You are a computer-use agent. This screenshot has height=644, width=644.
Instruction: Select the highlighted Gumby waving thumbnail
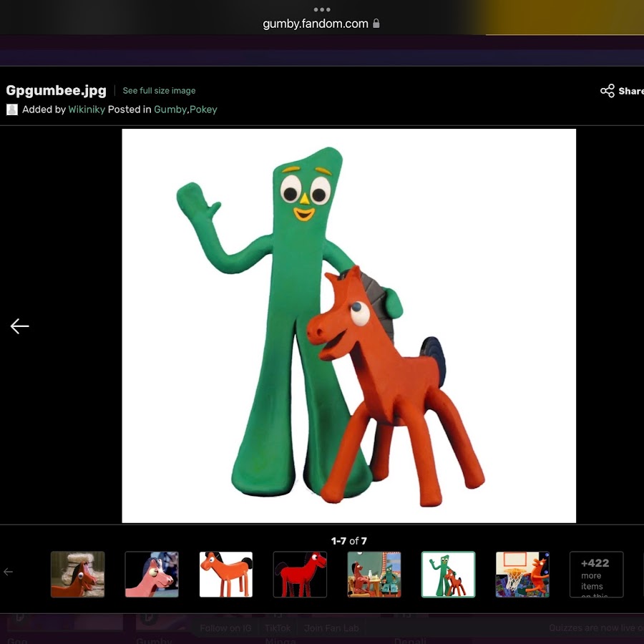(x=448, y=574)
